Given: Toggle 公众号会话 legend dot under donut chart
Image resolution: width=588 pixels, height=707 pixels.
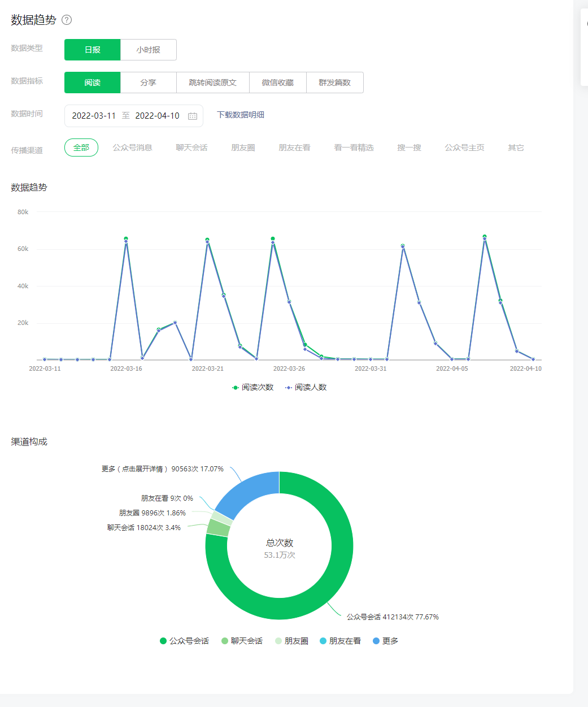Looking at the screenshot, I should [x=163, y=641].
